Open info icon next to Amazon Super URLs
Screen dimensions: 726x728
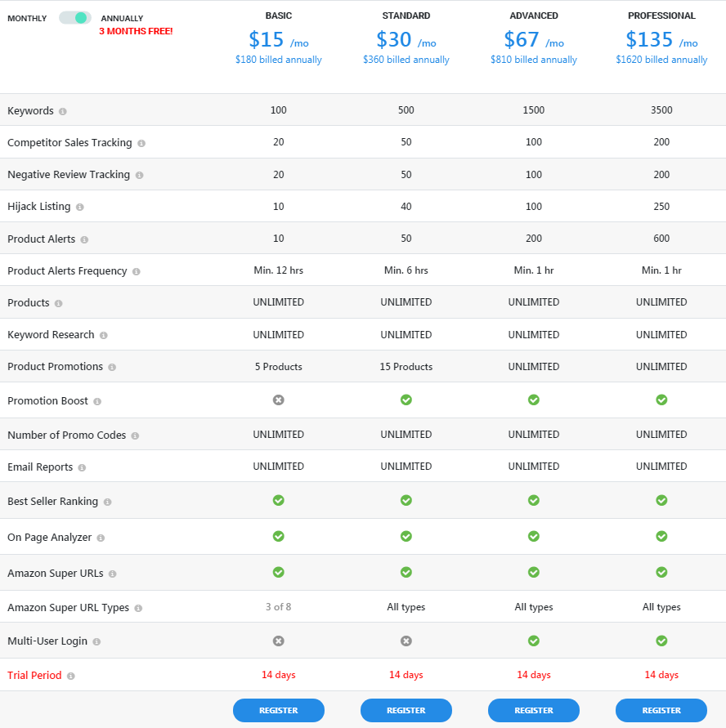(112, 574)
